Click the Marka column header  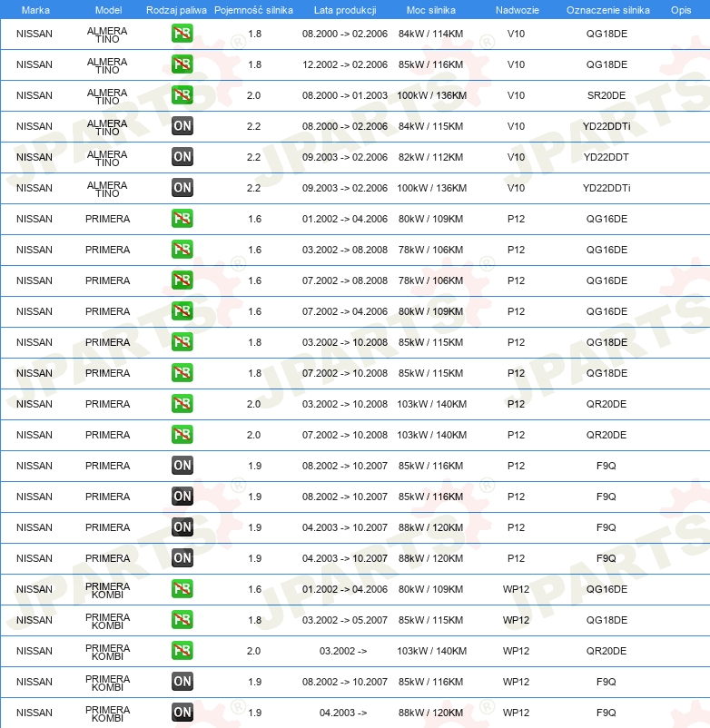35,10
